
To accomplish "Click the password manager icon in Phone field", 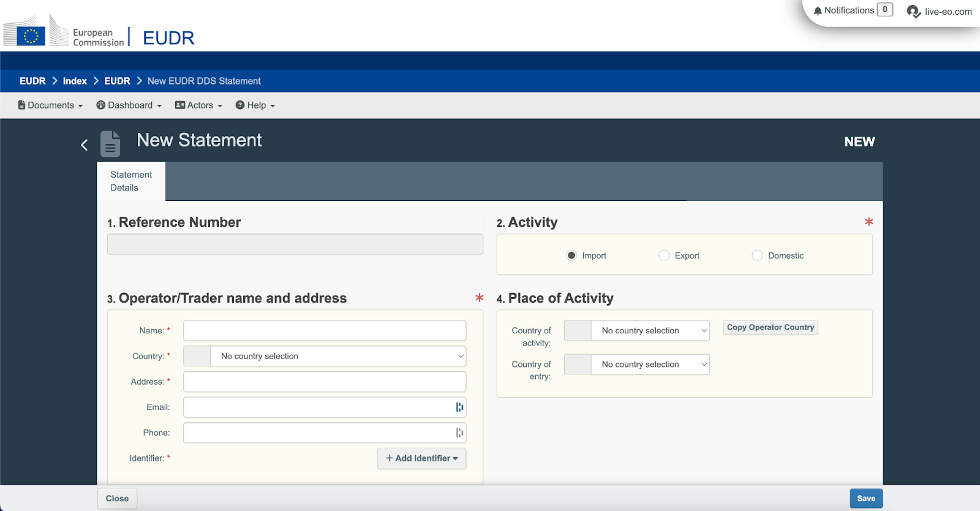I will click(x=459, y=433).
